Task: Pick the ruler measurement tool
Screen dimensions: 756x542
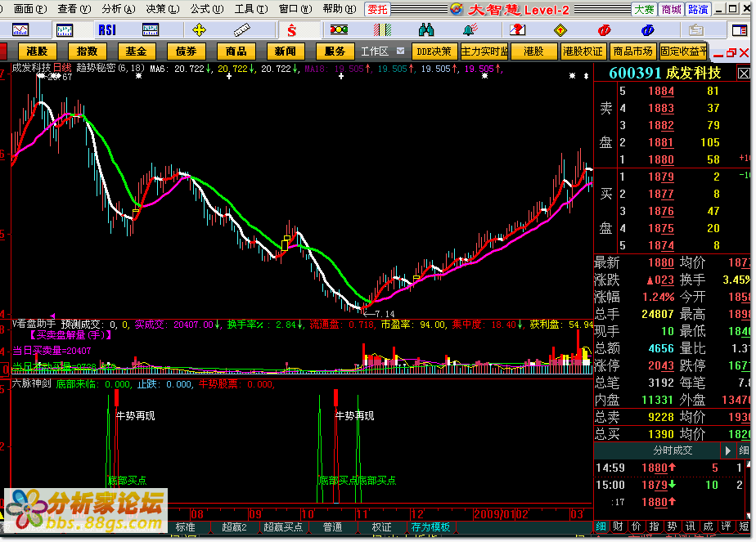Action: 242,30
